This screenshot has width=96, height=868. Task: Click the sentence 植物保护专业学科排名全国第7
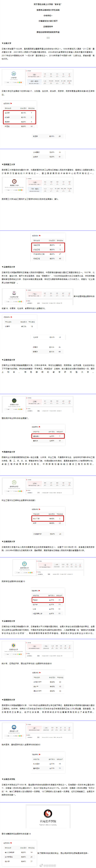(15, 418)
